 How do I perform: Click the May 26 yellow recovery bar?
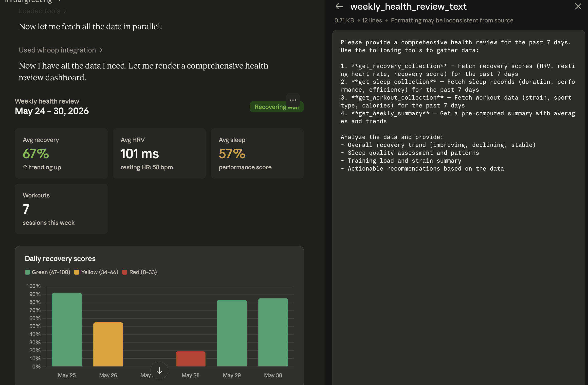pos(108,344)
